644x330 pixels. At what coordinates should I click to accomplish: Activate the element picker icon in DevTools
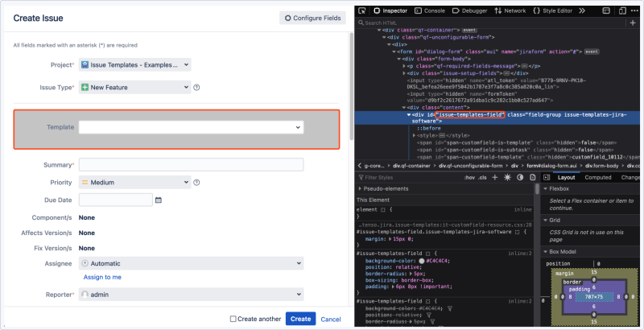pyautogui.click(x=362, y=10)
